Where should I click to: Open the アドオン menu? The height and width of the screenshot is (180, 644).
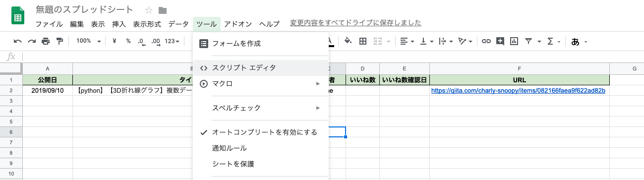(238, 24)
